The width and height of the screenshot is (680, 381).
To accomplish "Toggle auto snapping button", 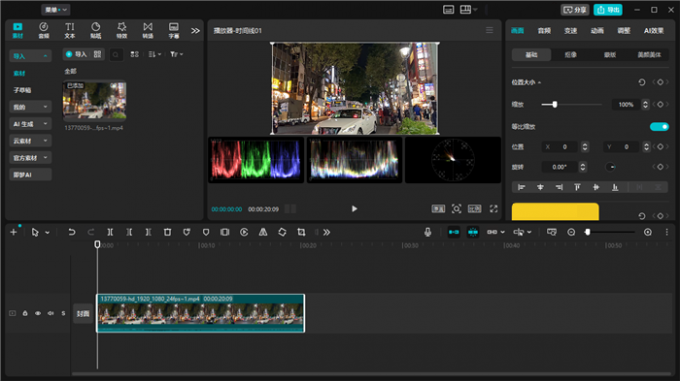I will 473,232.
